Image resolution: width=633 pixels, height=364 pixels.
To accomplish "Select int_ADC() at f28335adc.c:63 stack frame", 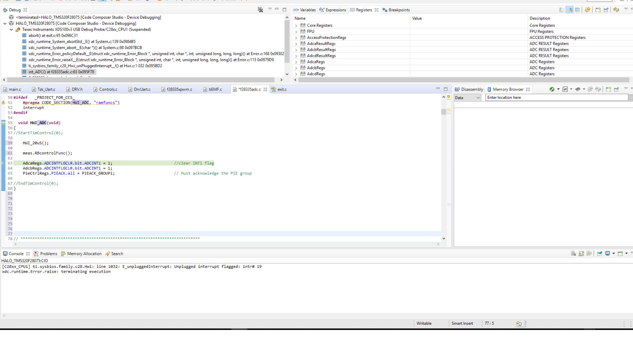I will (58, 72).
